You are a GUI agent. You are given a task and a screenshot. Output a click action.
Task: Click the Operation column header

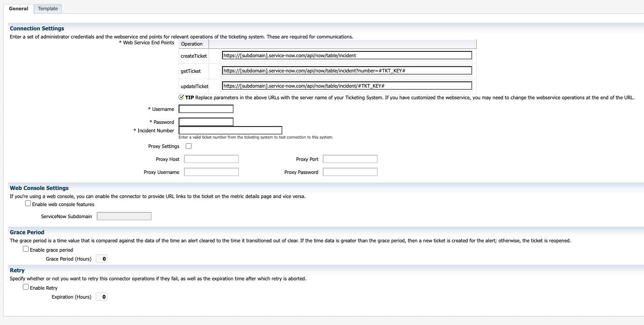[192, 44]
